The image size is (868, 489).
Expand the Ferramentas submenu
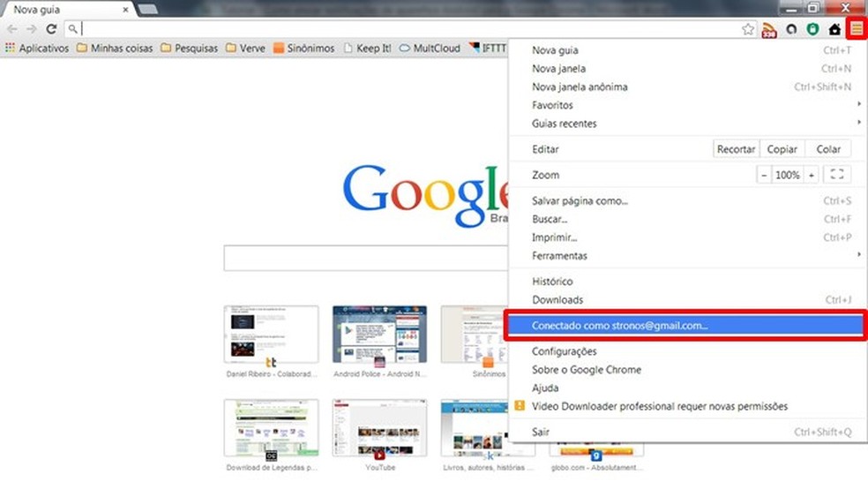[687, 256]
